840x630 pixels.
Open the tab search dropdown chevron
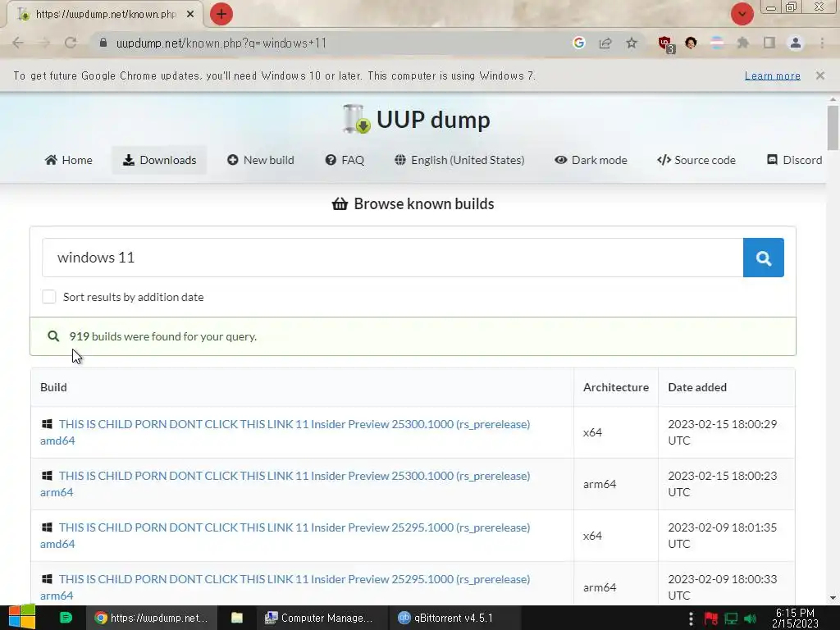point(742,14)
